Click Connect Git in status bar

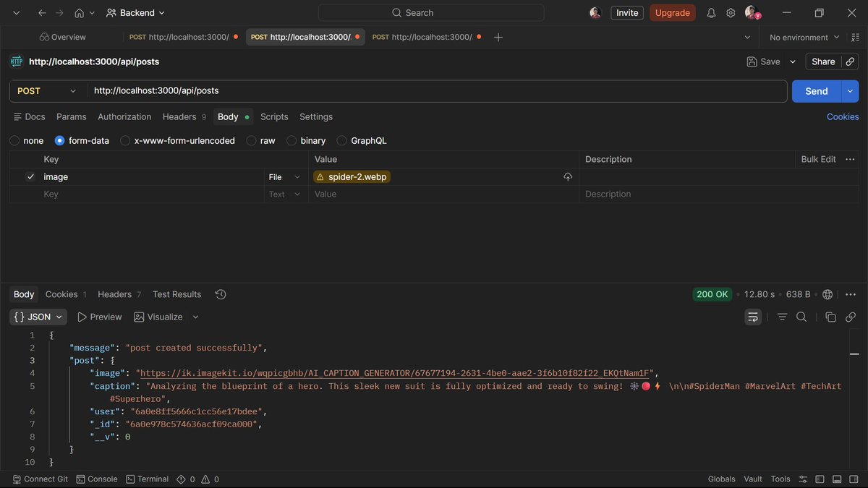(40, 479)
